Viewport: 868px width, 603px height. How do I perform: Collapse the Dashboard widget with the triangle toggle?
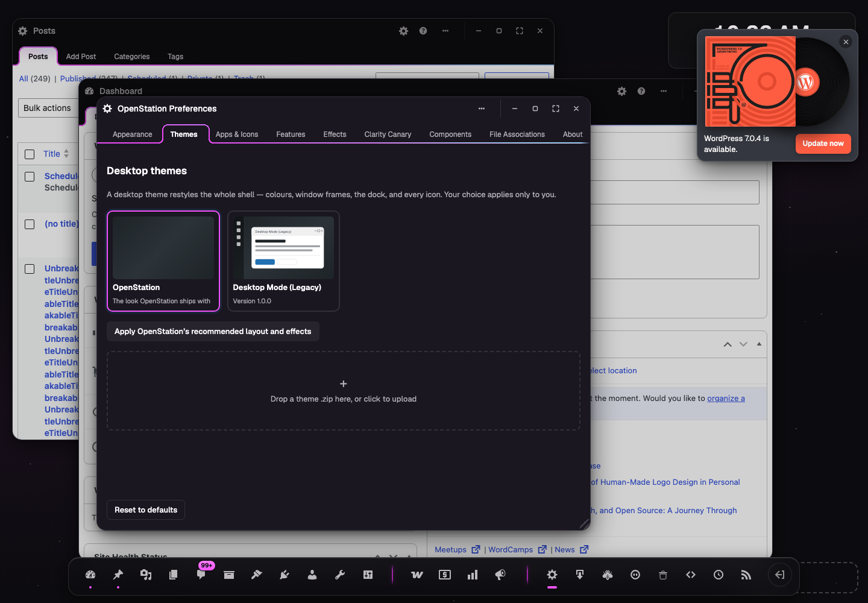pos(759,344)
